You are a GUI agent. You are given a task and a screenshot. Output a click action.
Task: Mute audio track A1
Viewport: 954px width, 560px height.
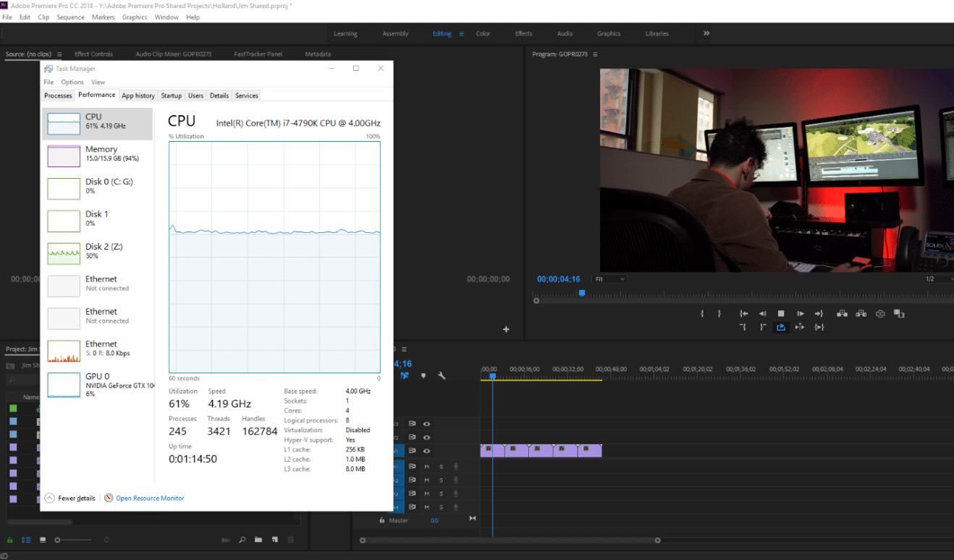coord(427,467)
